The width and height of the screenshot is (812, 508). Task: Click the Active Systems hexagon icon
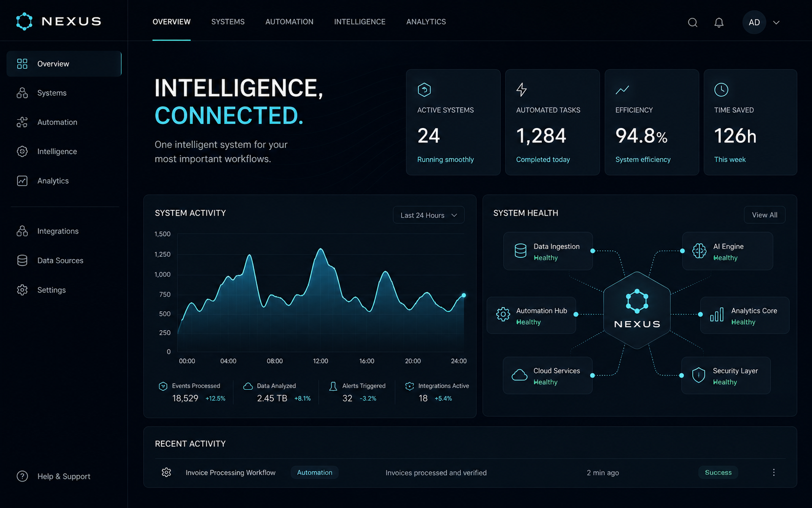424,90
